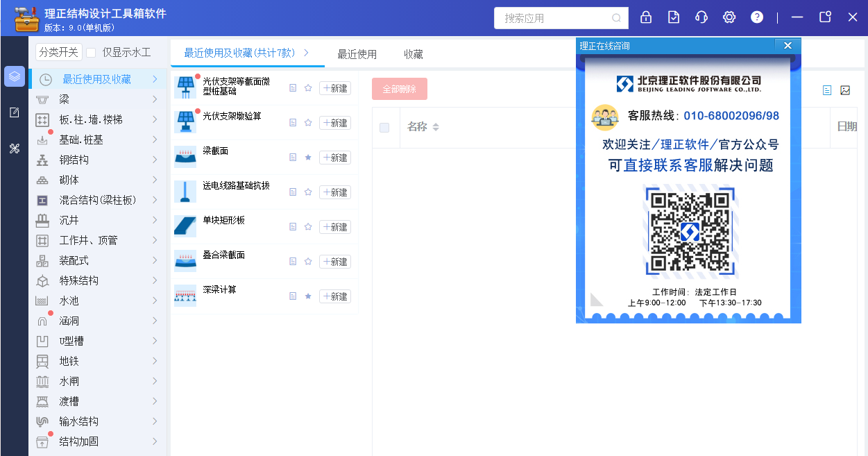Toggle the select-all checkbox beside 名称
The image size is (868, 456).
coord(384,127)
